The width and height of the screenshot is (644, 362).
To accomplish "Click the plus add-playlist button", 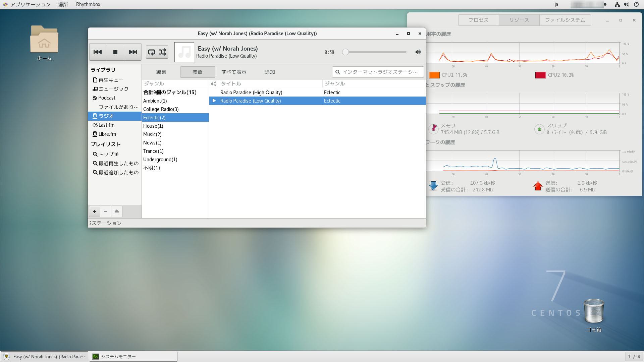I will (x=95, y=212).
